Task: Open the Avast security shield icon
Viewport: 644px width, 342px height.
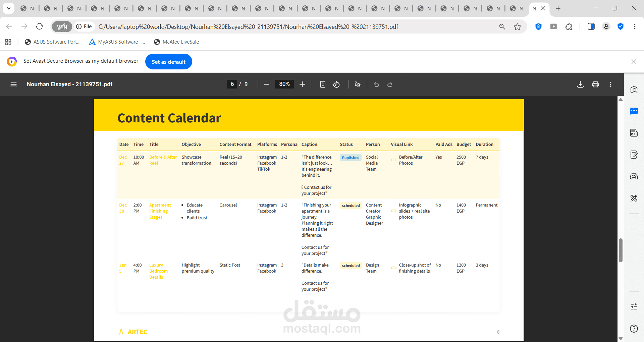Action: pyautogui.click(x=621, y=26)
